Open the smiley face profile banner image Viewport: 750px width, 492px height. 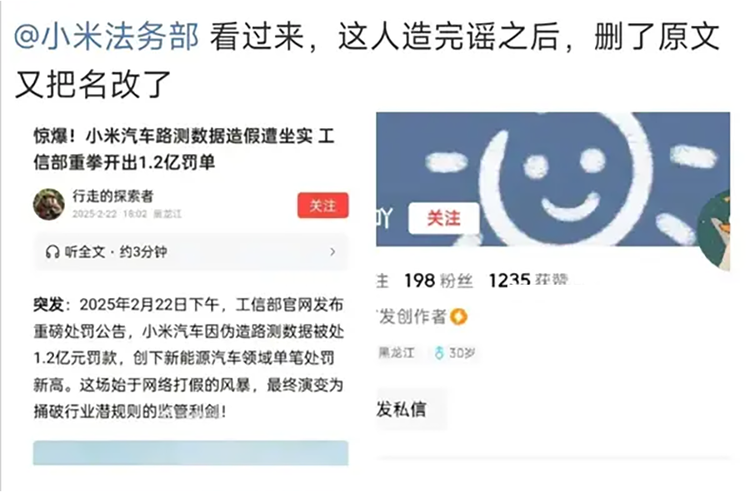(x=553, y=179)
